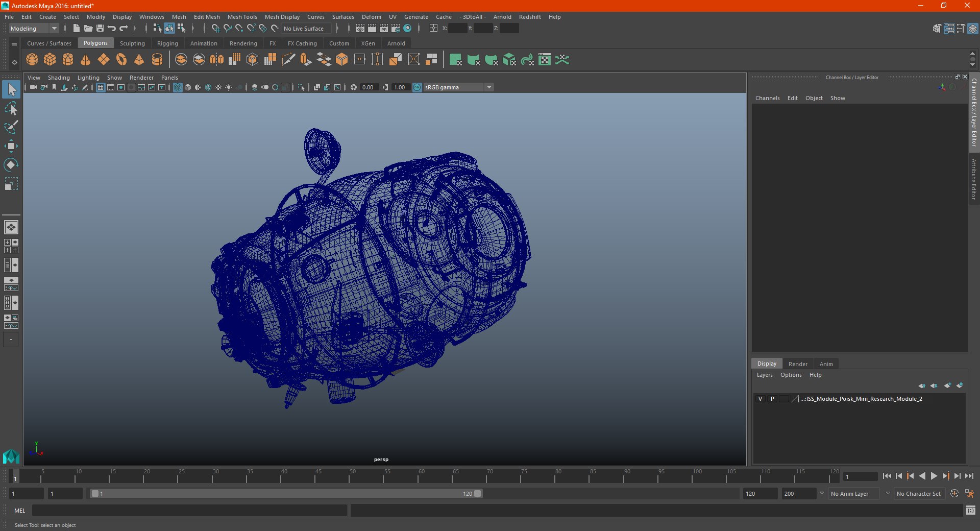Select the Move tool in the toolbox
The height and width of the screenshot is (531, 980).
click(x=11, y=146)
